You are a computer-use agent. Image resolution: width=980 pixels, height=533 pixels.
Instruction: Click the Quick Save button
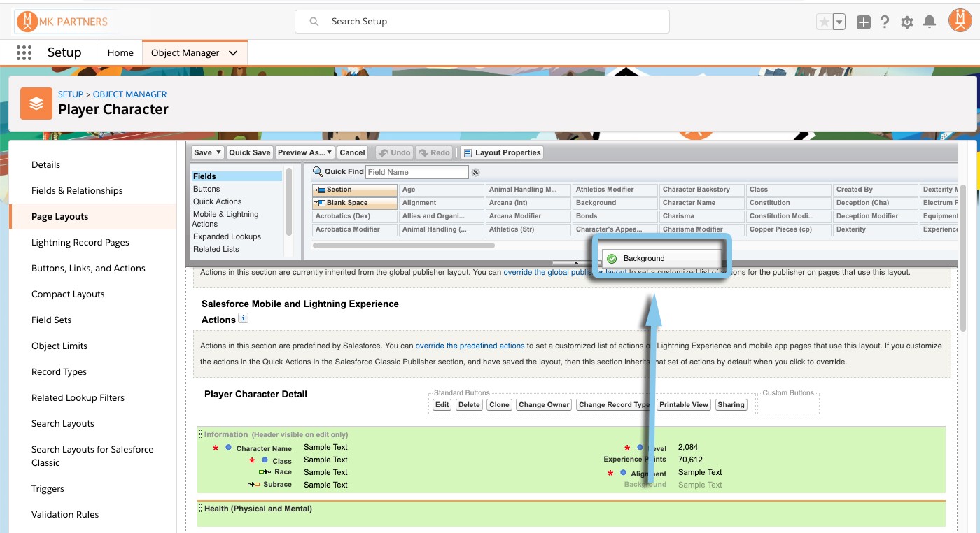[x=250, y=152]
